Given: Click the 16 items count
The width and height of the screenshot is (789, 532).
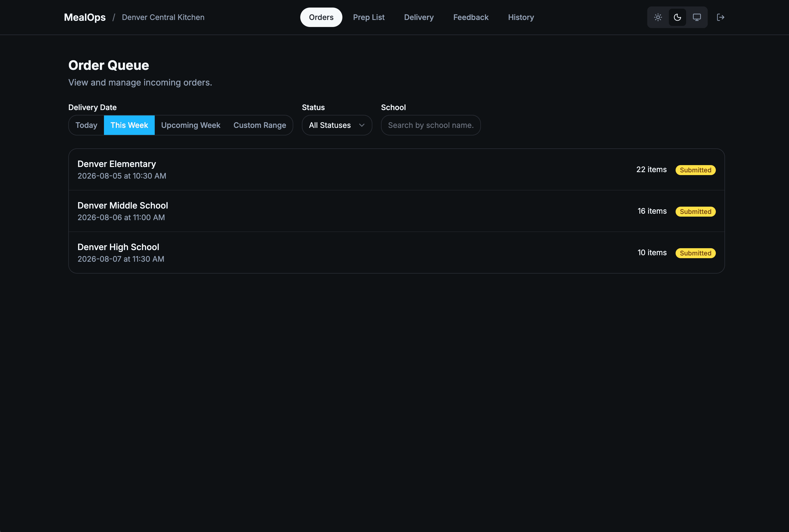Looking at the screenshot, I should [x=652, y=211].
